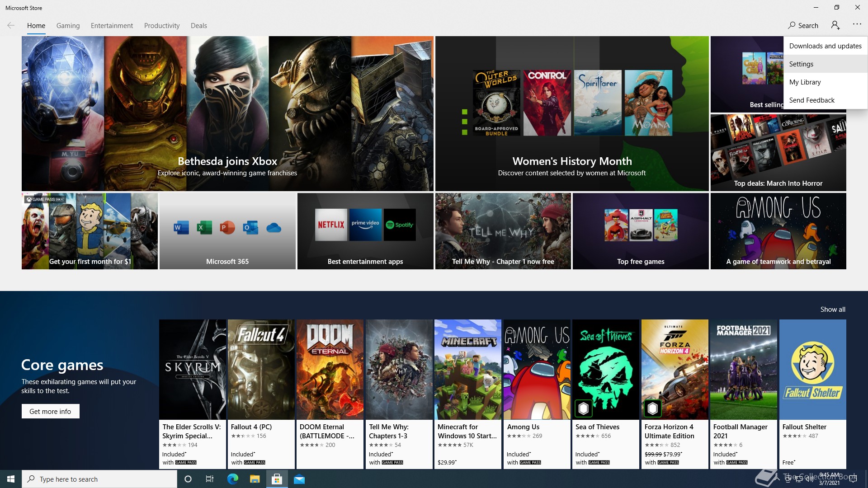Screen dimensions: 868x488
Task: Select Skyrim Special Edition game card
Action: click(x=193, y=394)
